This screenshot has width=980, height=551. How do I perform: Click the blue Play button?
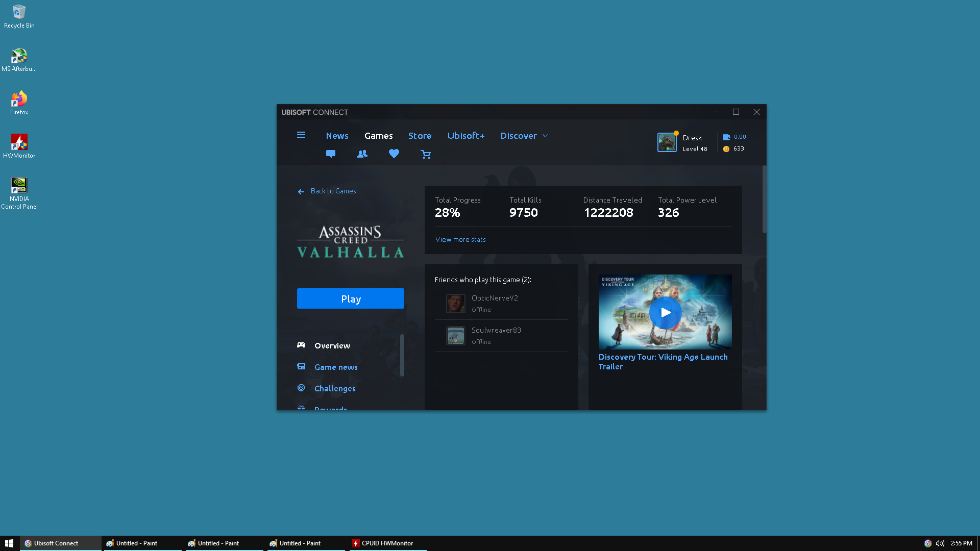[351, 298]
